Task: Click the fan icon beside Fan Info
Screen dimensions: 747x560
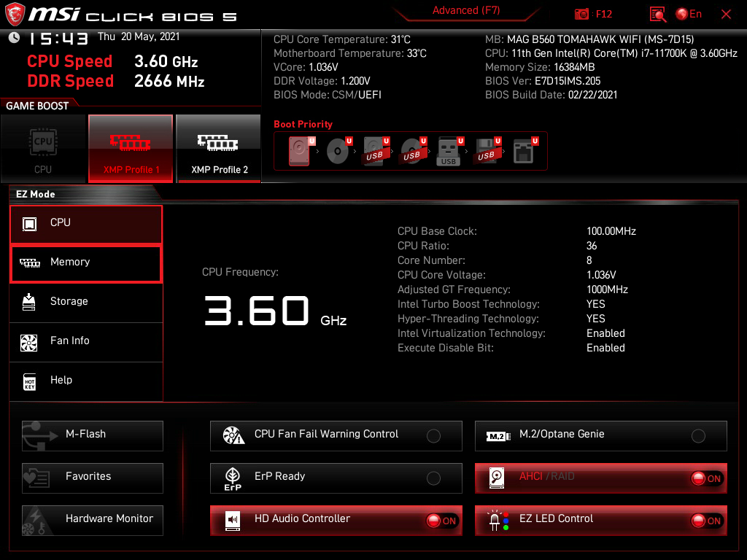Action: click(29, 343)
